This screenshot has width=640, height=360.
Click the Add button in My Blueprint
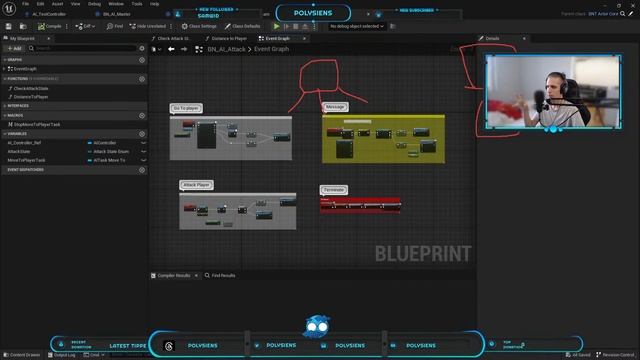(x=14, y=48)
